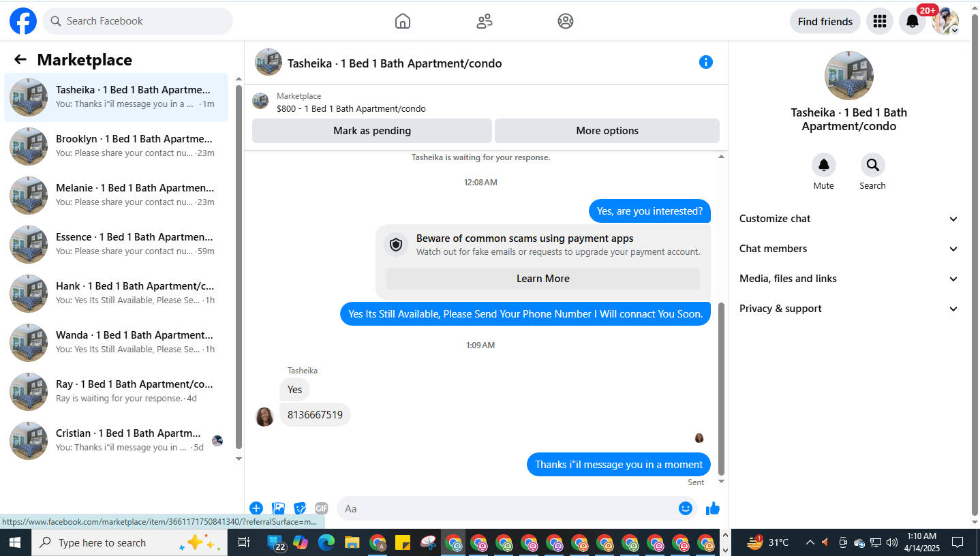Click the blue conversation information icon
Image resolution: width=980 pixels, height=556 pixels.
click(x=706, y=62)
